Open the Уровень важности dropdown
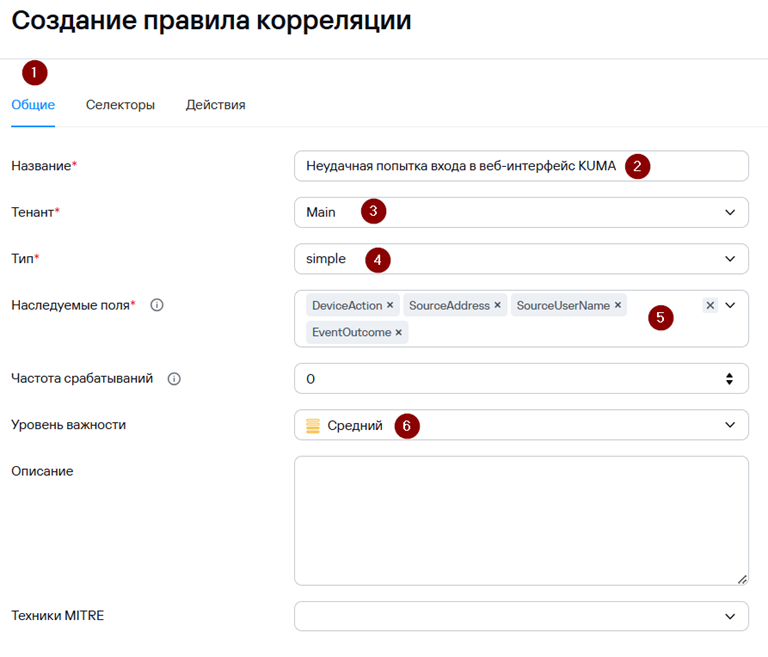768x657 pixels. pyautogui.click(x=521, y=425)
